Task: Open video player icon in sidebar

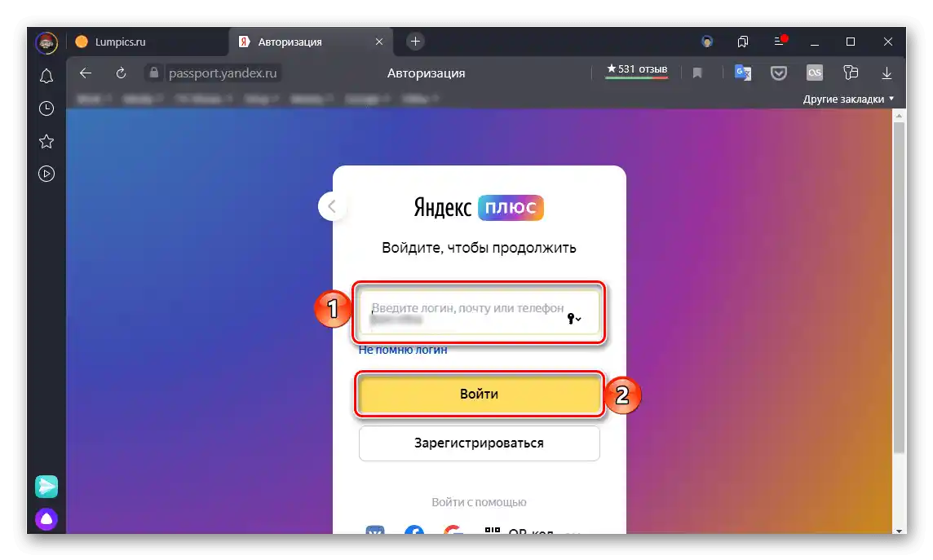Action: click(46, 174)
